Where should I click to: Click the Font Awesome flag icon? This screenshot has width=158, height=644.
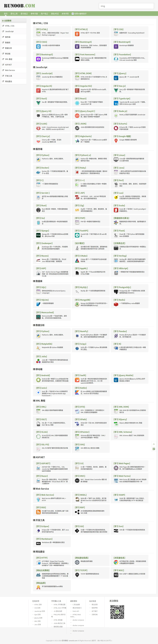point(77,59)
